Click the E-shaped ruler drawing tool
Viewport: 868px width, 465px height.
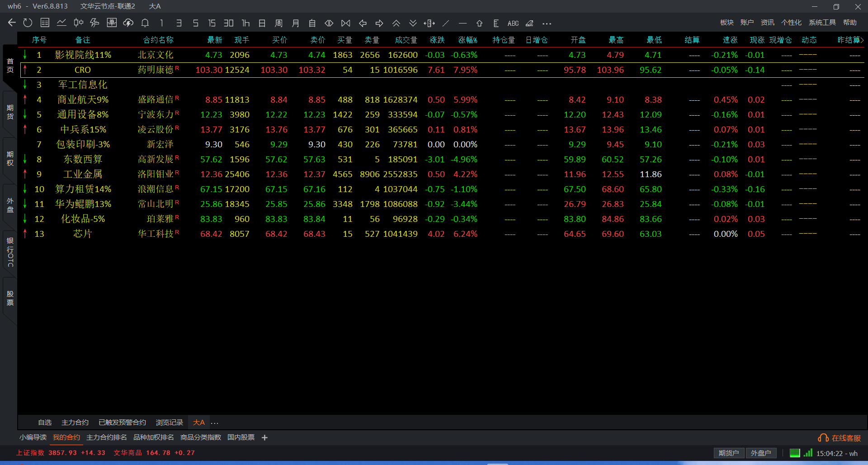pyautogui.click(x=496, y=23)
